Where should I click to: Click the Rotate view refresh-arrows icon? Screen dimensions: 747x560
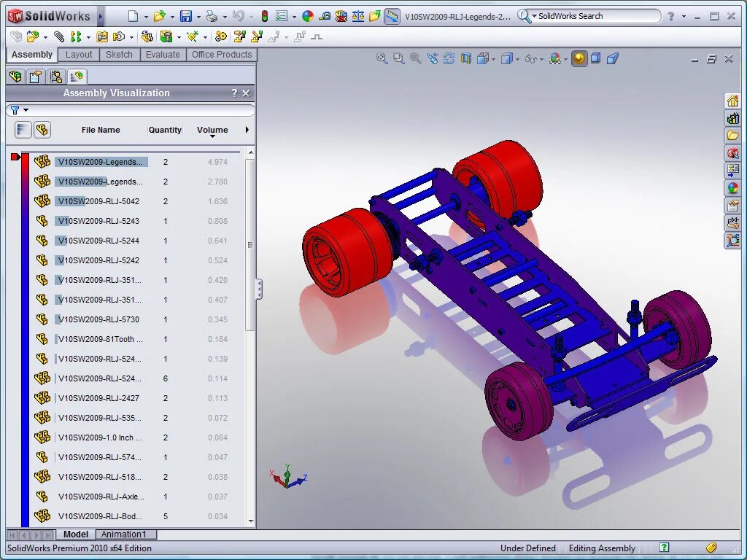pos(449,58)
